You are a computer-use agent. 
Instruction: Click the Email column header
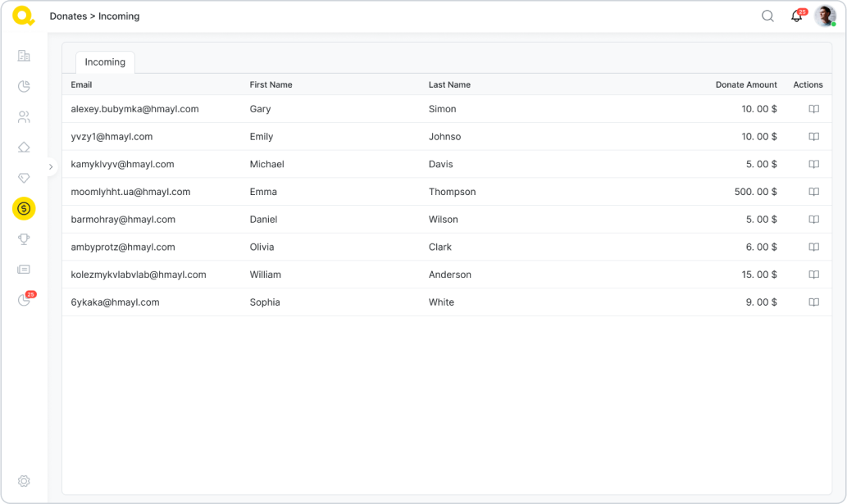pos(81,84)
